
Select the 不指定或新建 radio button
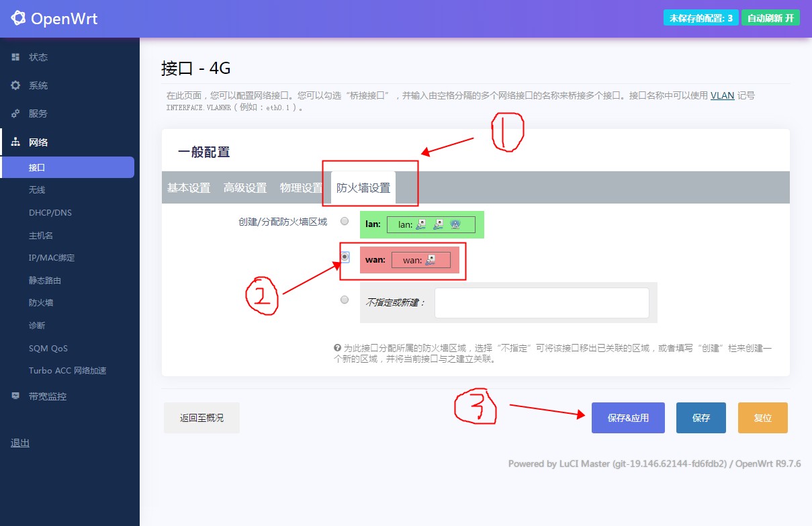click(x=345, y=300)
